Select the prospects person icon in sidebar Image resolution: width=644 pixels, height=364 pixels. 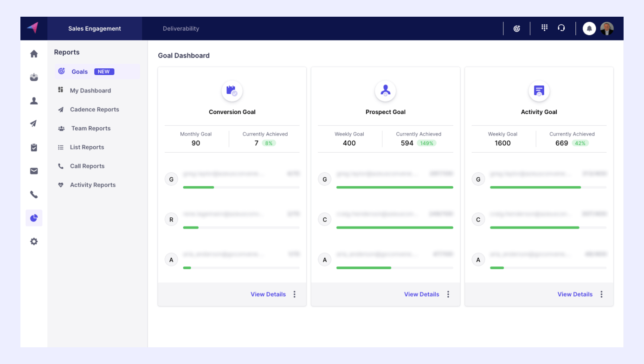pos(34,101)
